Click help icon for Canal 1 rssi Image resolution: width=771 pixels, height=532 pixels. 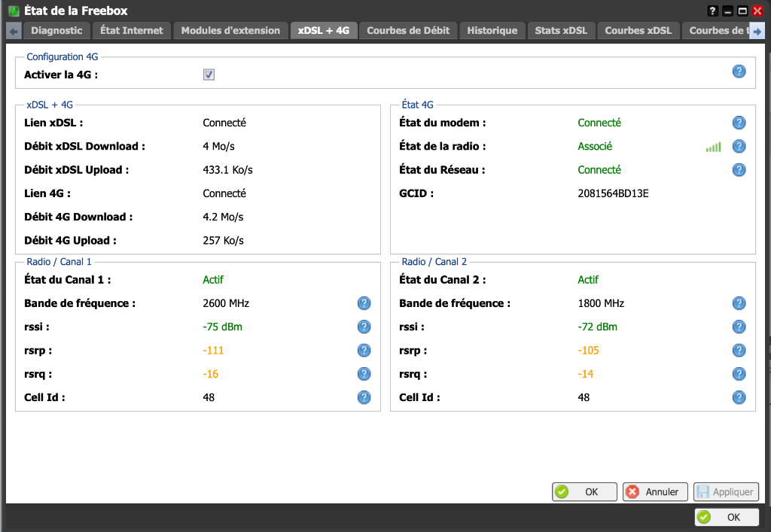click(364, 327)
